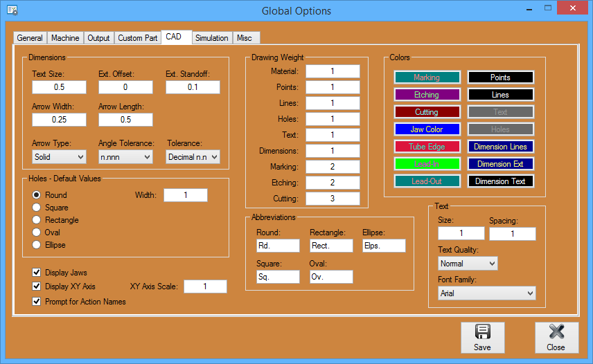
Task: Choose the Rectangle hole option
Action: pos(36,220)
